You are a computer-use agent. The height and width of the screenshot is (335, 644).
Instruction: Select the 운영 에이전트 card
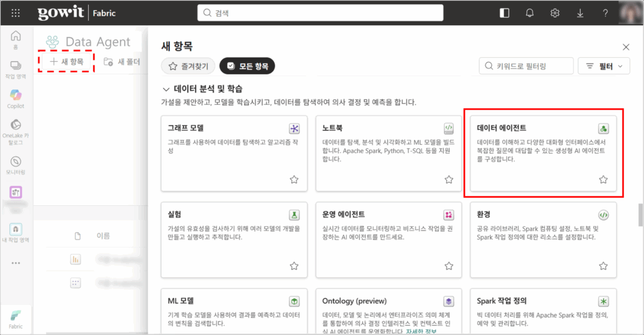(389, 240)
